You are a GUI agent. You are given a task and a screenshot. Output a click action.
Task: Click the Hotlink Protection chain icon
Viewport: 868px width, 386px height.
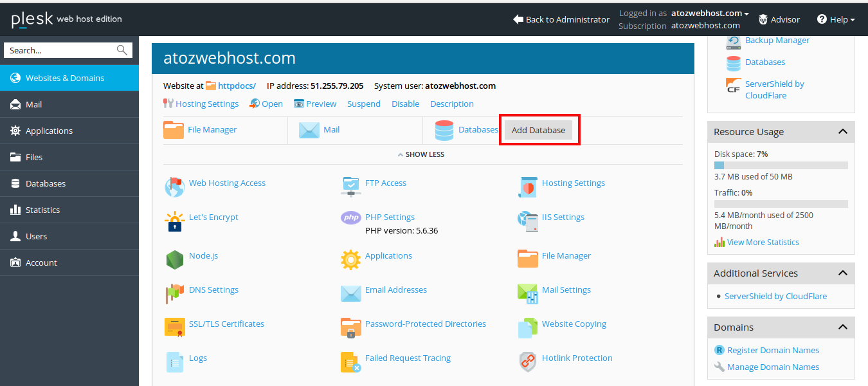(x=528, y=362)
